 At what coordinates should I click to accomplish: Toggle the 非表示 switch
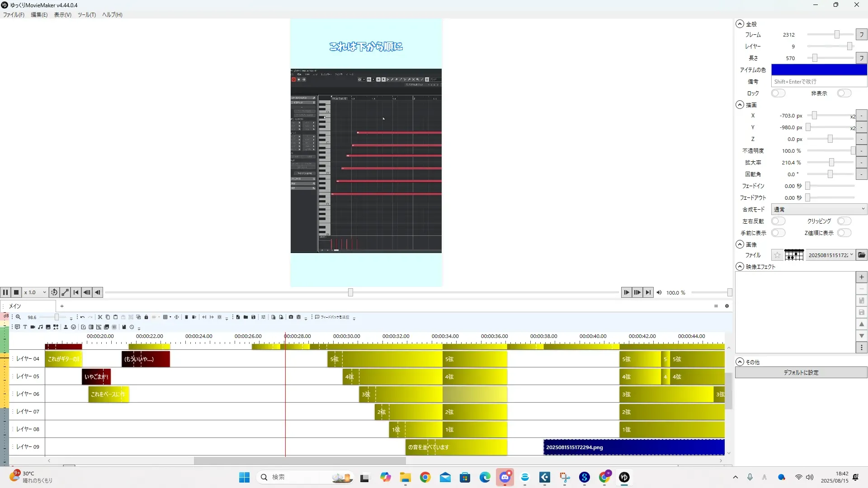pyautogui.click(x=844, y=94)
